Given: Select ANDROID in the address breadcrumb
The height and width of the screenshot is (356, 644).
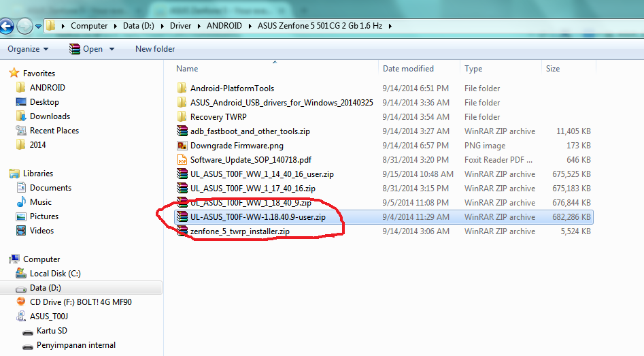Looking at the screenshot, I should 224,25.
